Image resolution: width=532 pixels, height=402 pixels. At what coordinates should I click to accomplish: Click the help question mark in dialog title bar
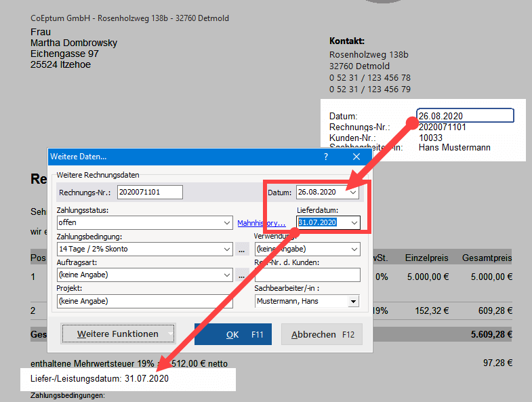point(326,157)
